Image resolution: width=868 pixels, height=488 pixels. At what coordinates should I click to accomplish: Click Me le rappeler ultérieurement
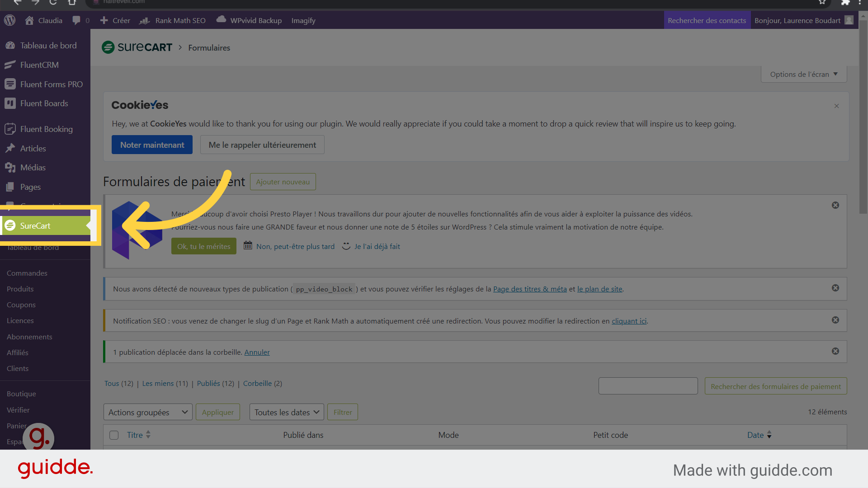262,145
